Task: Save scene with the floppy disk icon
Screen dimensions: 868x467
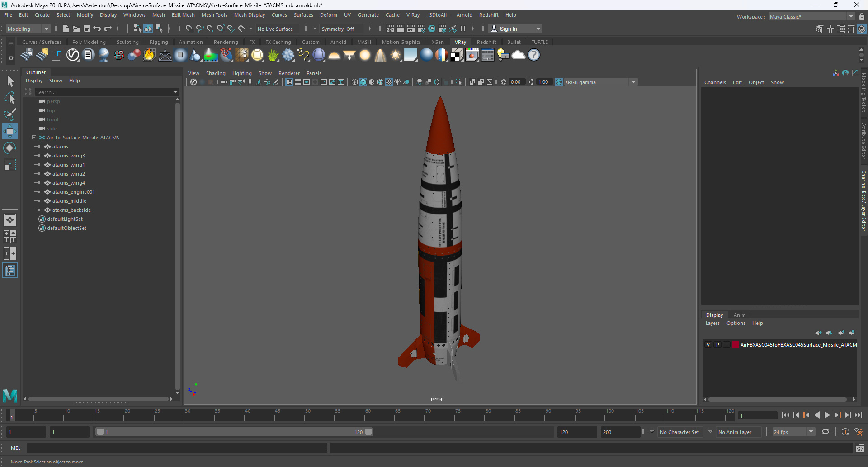Action: pos(87,29)
